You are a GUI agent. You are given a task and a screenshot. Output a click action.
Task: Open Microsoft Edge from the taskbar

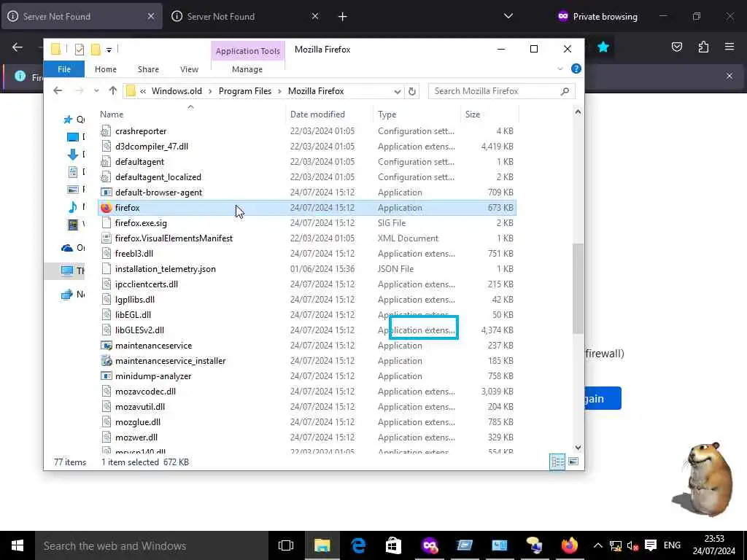tap(358, 545)
